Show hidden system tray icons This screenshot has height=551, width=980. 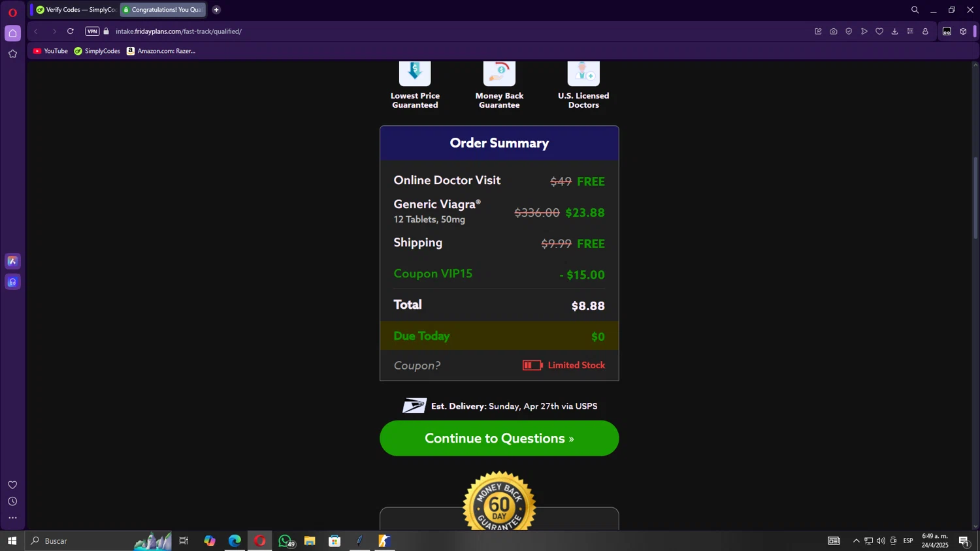856,541
